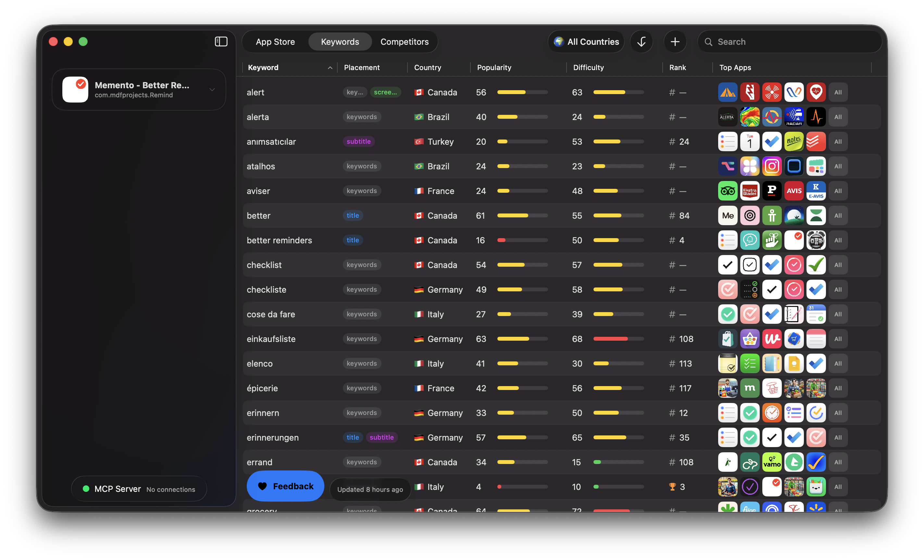Image resolution: width=924 pixels, height=560 pixels.
Task: Expand the Memento app selector chevron
Action: click(x=212, y=90)
